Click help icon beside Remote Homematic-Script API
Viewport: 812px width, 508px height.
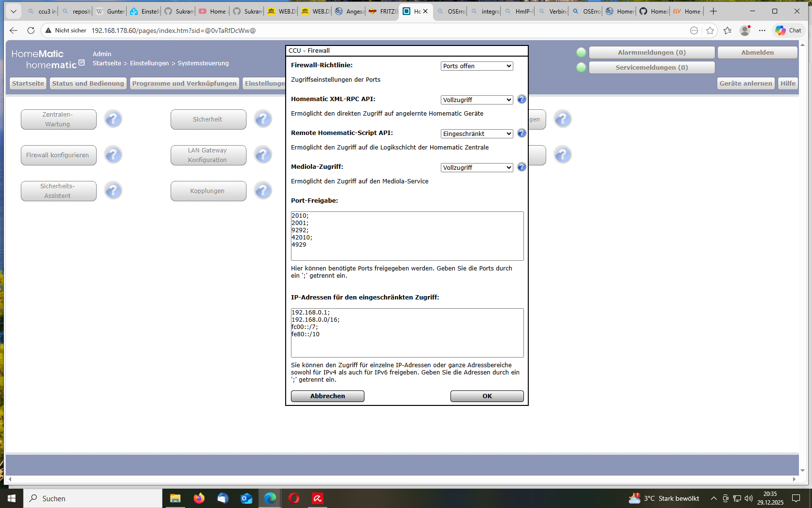(522, 133)
